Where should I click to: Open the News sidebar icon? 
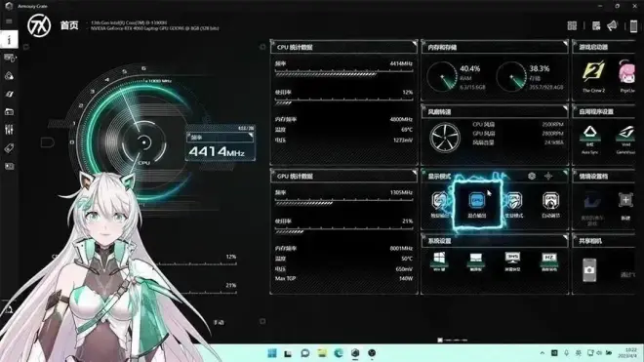pyautogui.click(x=9, y=167)
